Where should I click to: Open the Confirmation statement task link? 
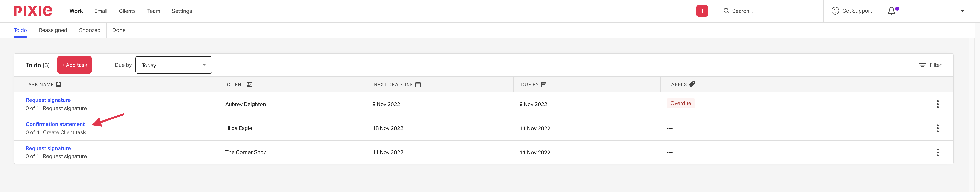point(55,124)
